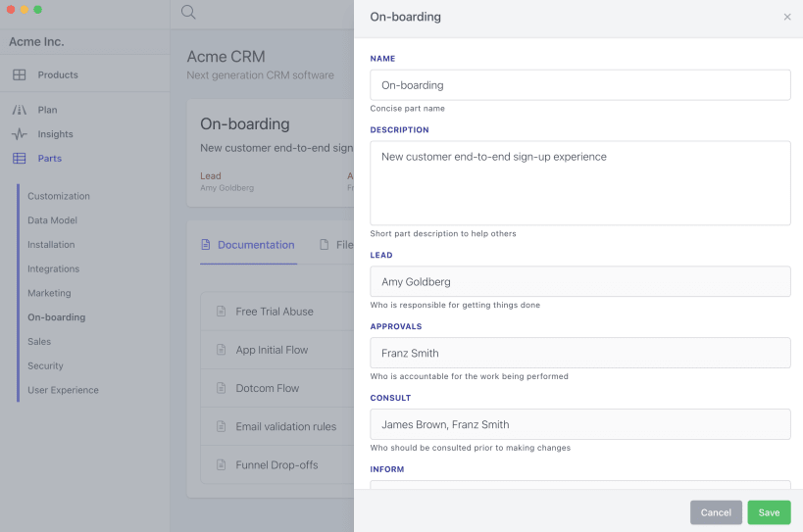
Task: Click the Parts table icon
Action: click(x=20, y=159)
